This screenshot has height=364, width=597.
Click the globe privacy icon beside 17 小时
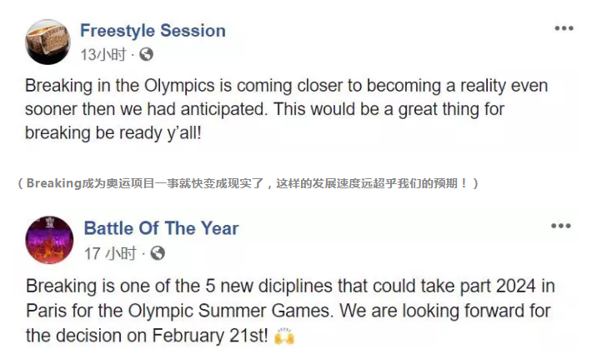[x=158, y=253]
